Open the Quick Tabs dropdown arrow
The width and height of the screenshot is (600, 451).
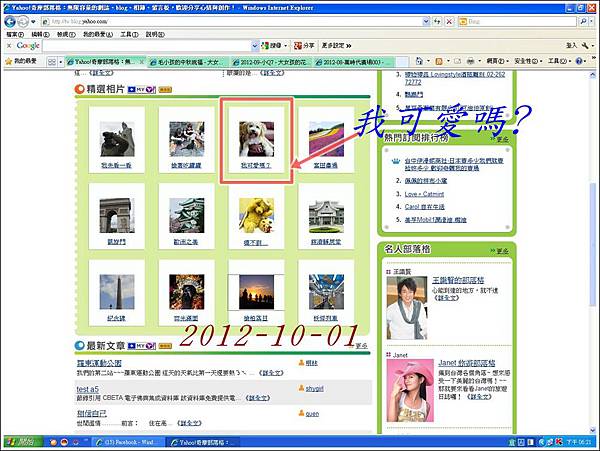point(60,62)
